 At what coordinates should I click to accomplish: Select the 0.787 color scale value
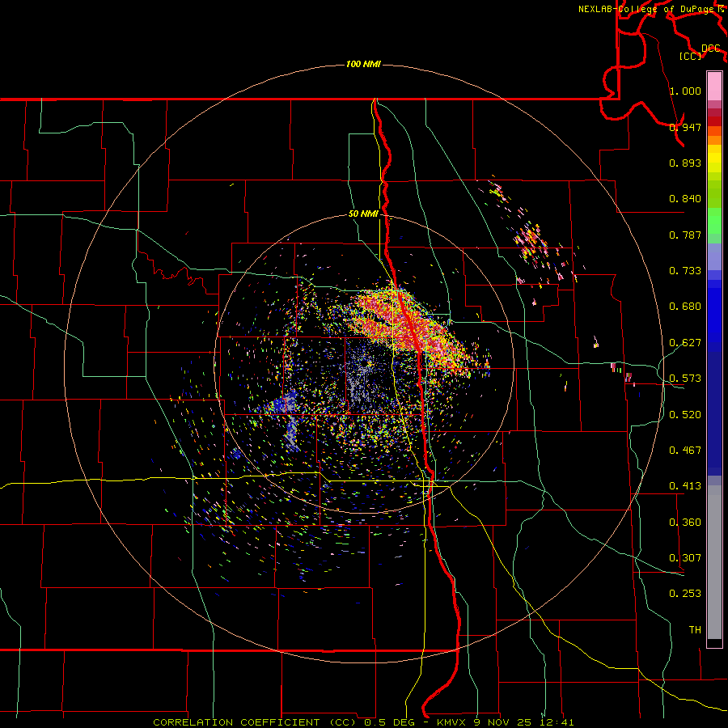pyautogui.click(x=685, y=235)
